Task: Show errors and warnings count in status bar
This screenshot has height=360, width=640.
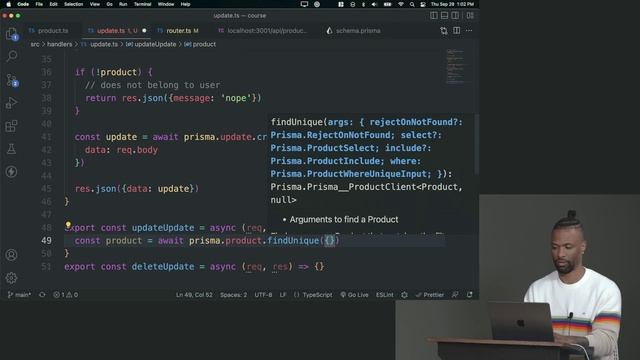Action: coord(65,295)
